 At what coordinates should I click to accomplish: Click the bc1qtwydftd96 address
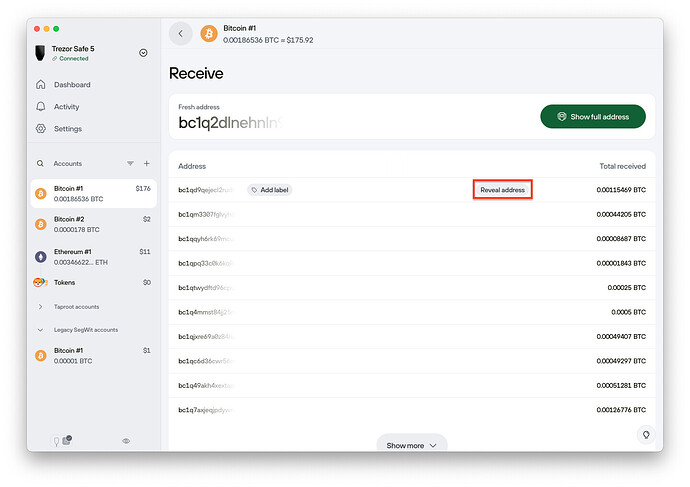(x=206, y=288)
